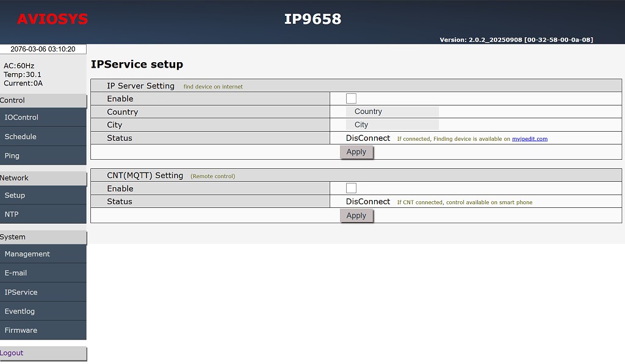Screen dimensions: 625x364
Task: Open the IOControl page
Action: point(43,118)
